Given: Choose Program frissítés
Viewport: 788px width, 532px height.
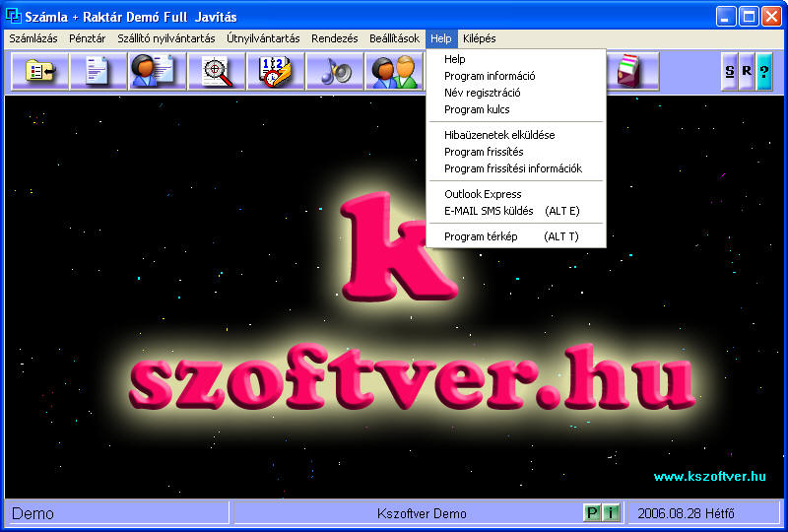Looking at the screenshot, I should coord(515,152).
